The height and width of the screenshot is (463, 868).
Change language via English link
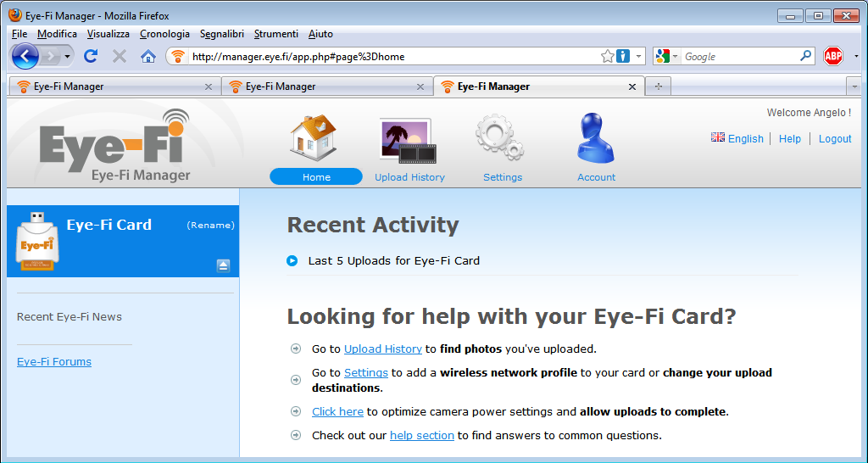(746, 139)
